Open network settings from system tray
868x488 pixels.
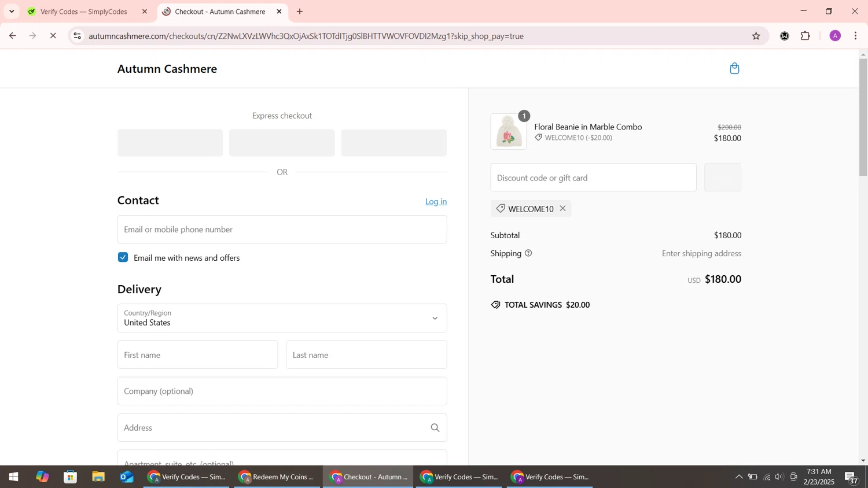click(767, 477)
